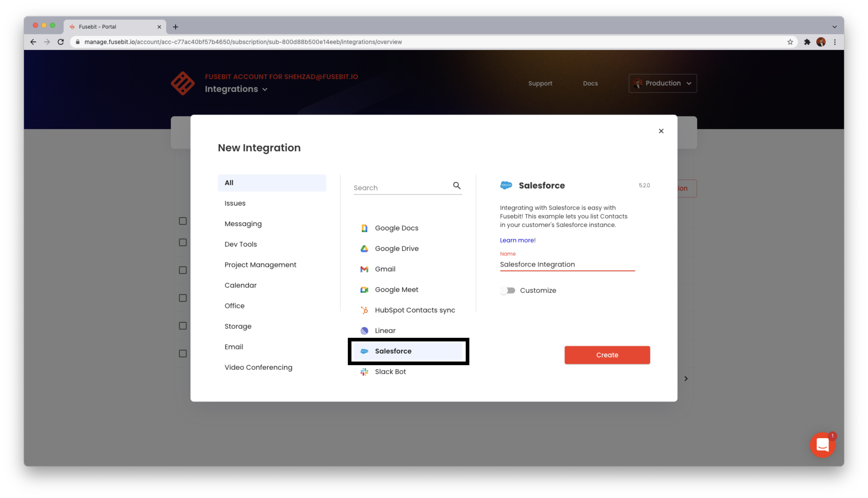Click Salesforce logo in detail panel
The image size is (868, 498).
pyautogui.click(x=506, y=185)
